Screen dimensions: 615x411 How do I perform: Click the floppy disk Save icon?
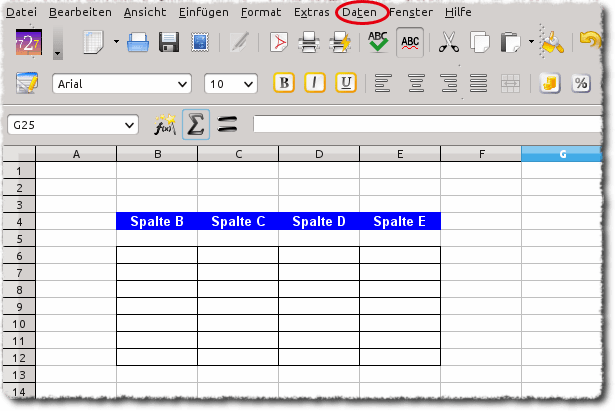169,42
